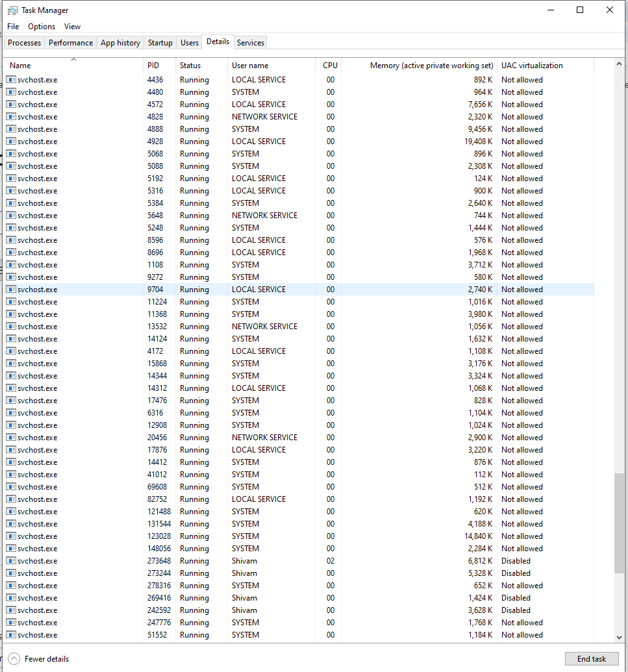The image size is (628, 672).
Task: Open the View menu
Action: [73, 27]
